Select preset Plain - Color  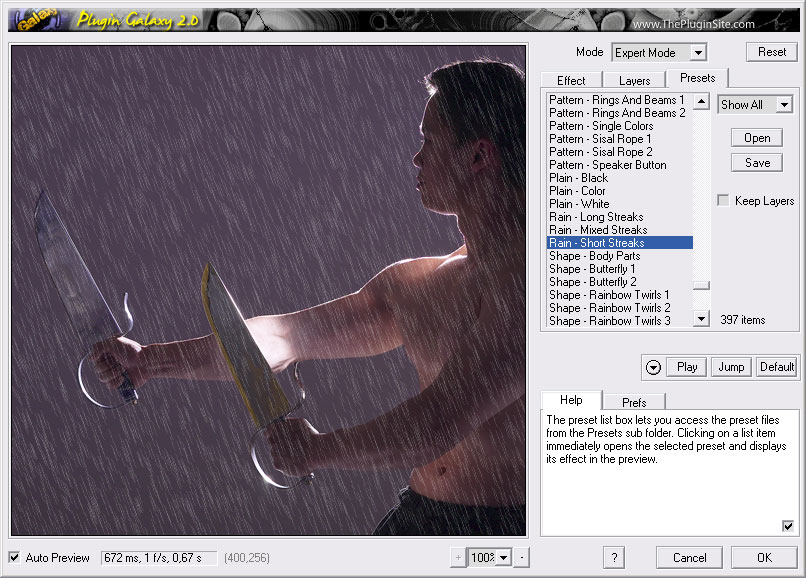coord(620,191)
